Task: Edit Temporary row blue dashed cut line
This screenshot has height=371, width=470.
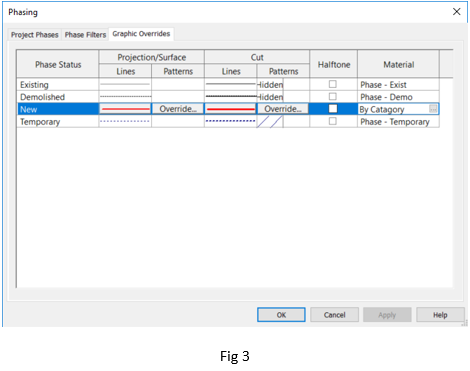Action: pos(231,121)
